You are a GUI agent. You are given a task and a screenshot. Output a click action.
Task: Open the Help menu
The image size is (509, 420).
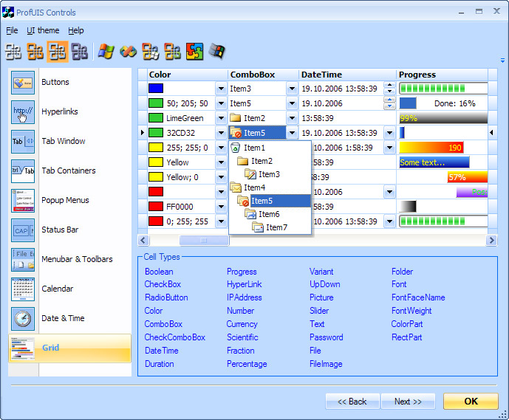(75, 30)
